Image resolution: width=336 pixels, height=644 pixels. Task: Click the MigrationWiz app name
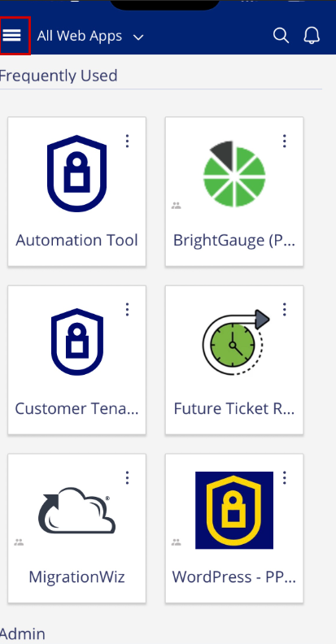click(76, 577)
